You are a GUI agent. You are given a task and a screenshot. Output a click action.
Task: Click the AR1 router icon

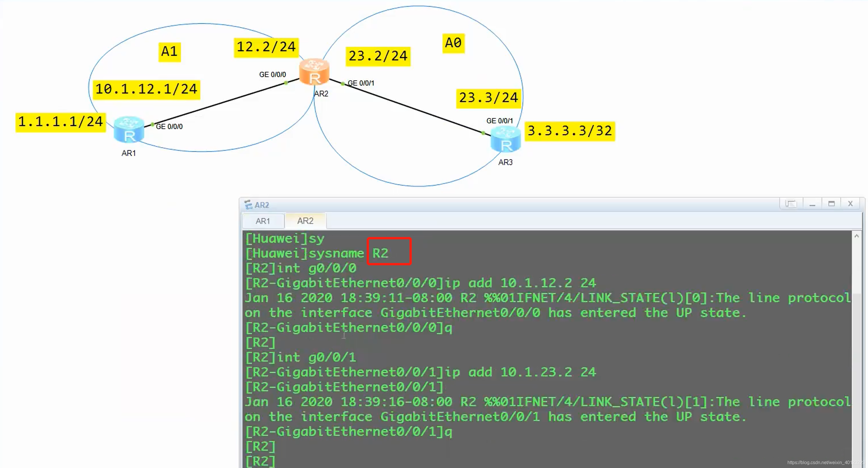tap(129, 130)
